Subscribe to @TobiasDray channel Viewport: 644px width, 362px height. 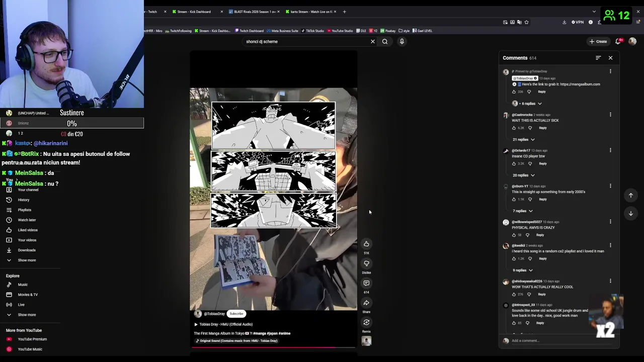(x=236, y=314)
